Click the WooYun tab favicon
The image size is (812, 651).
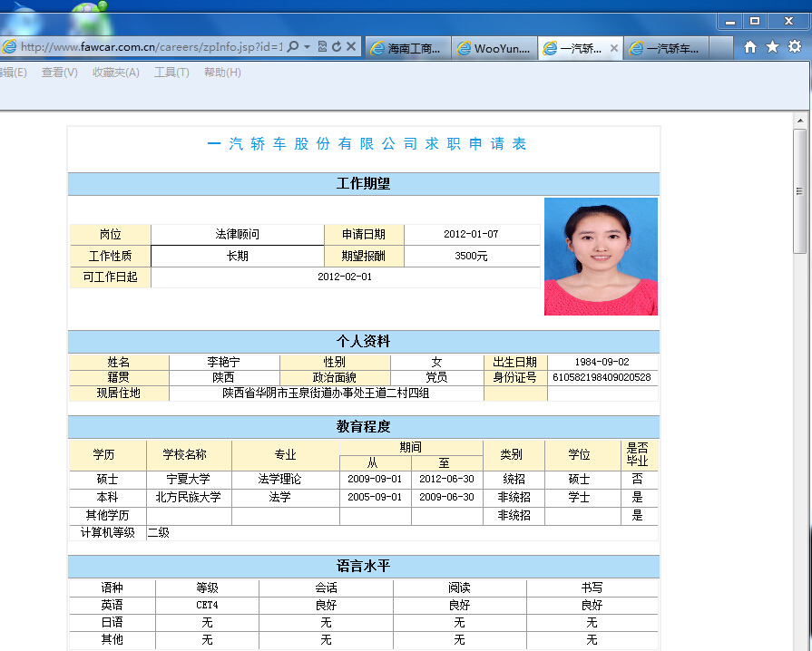click(x=464, y=49)
